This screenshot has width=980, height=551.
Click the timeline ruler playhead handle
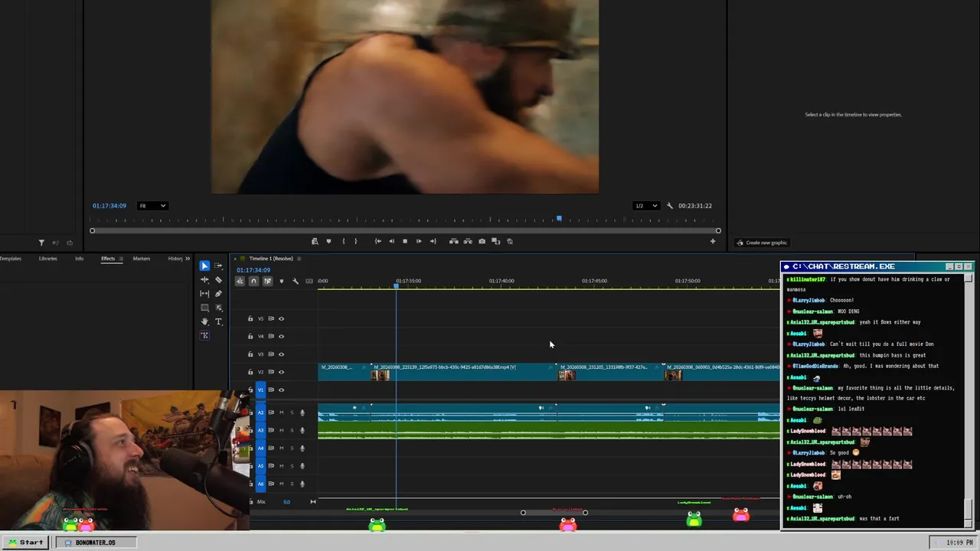[x=397, y=285]
